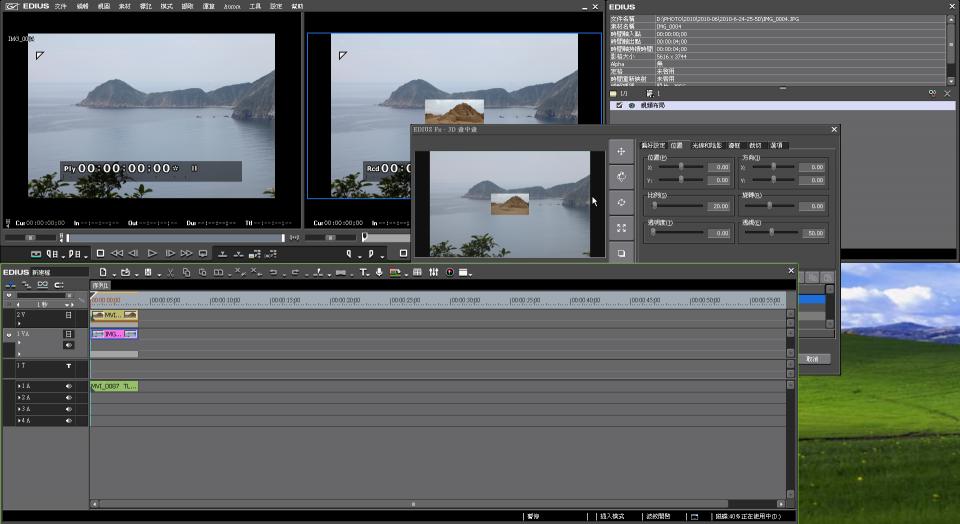The height and width of the screenshot is (524, 960).
Task: Toggle mute speaker on track 4 A
Action: tap(69, 421)
